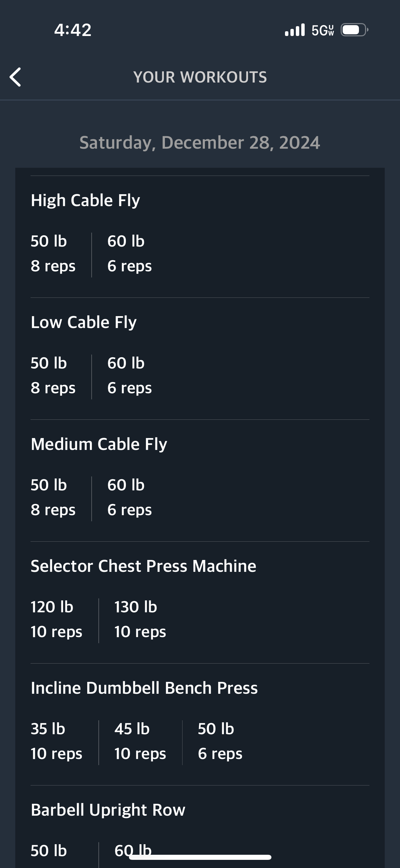Tap the 35 lb incline dumbbell set
The image size is (400, 868).
point(56,741)
